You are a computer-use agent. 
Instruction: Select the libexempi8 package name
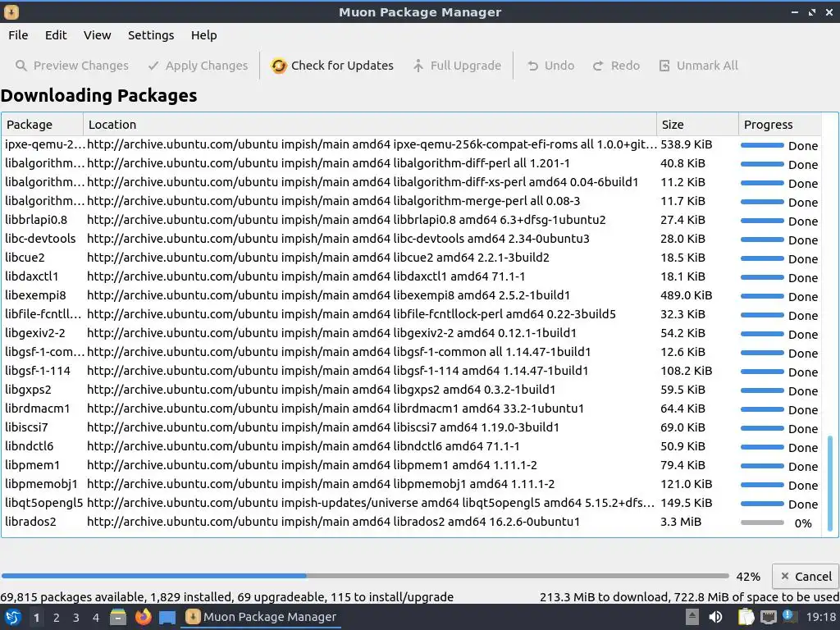pos(35,295)
